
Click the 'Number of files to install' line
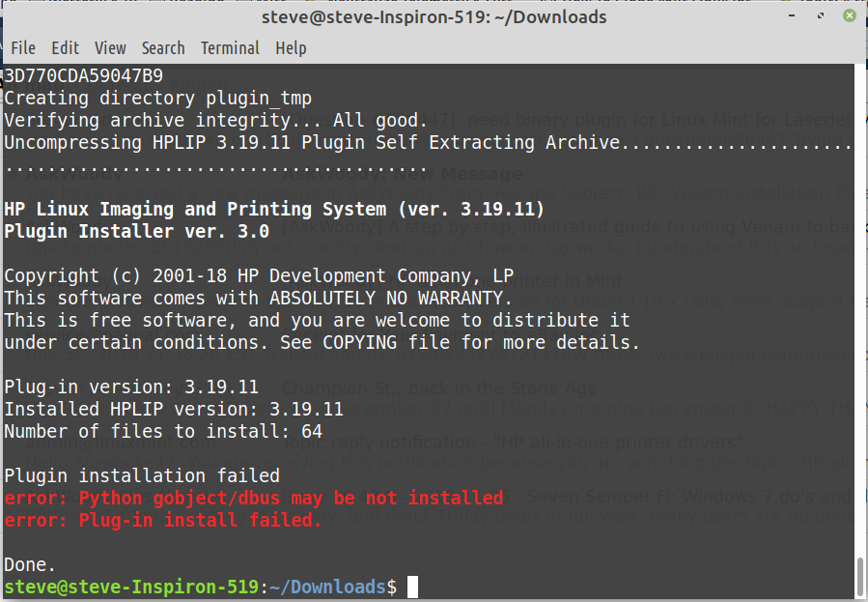pos(163,432)
